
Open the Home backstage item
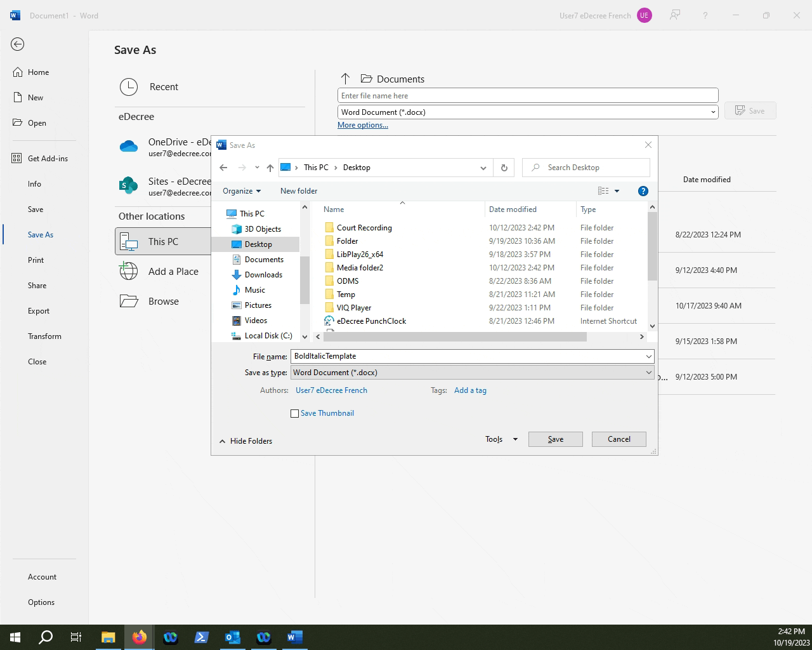(x=38, y=72)
